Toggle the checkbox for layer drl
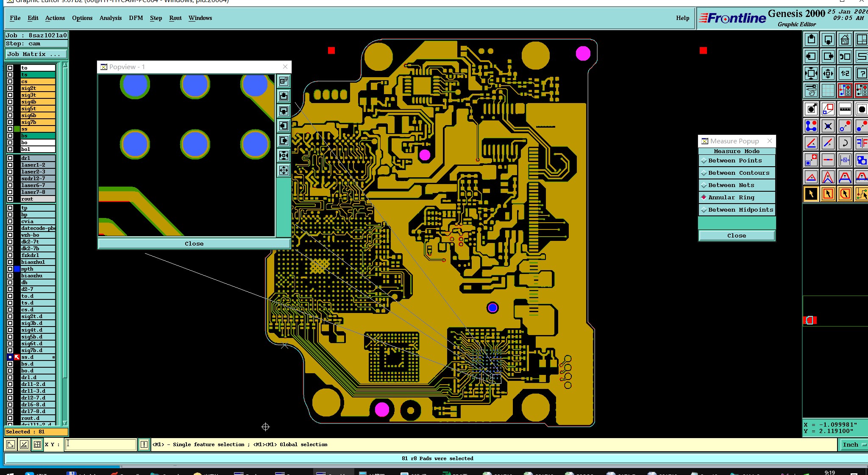Viewport: 868px width, 475px height. click(10, 158)
